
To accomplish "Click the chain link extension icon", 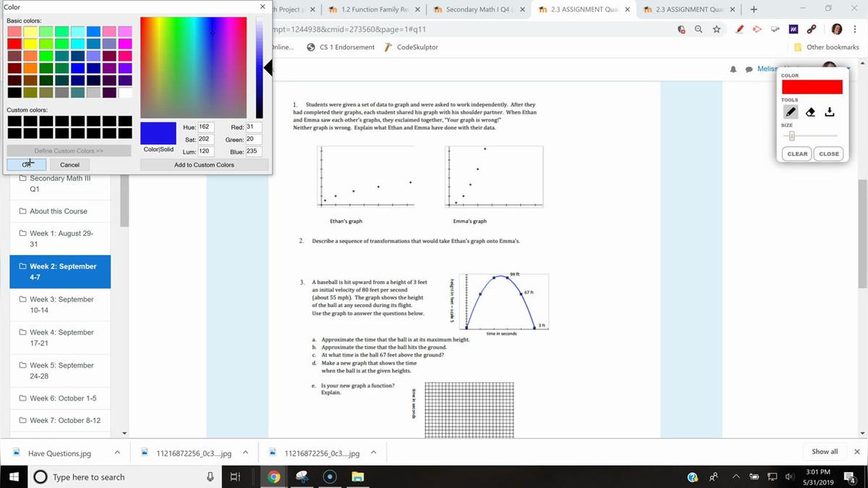I will click(812, 29).
